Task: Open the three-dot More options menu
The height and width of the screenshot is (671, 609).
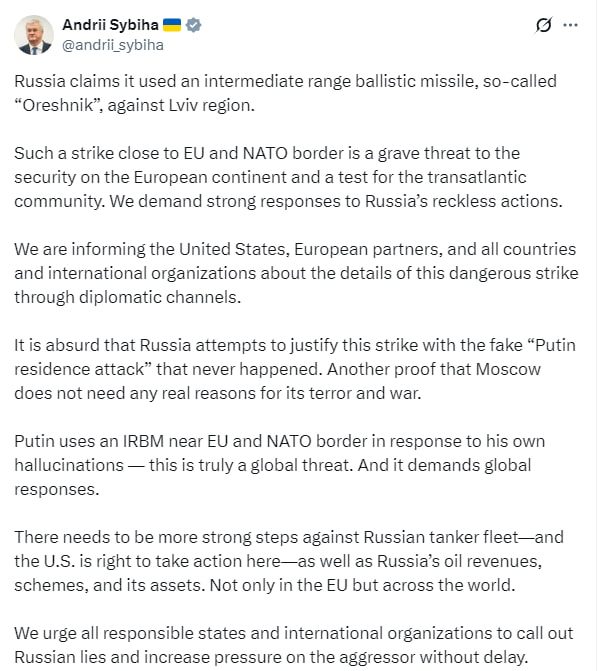Action: [570, 25]
